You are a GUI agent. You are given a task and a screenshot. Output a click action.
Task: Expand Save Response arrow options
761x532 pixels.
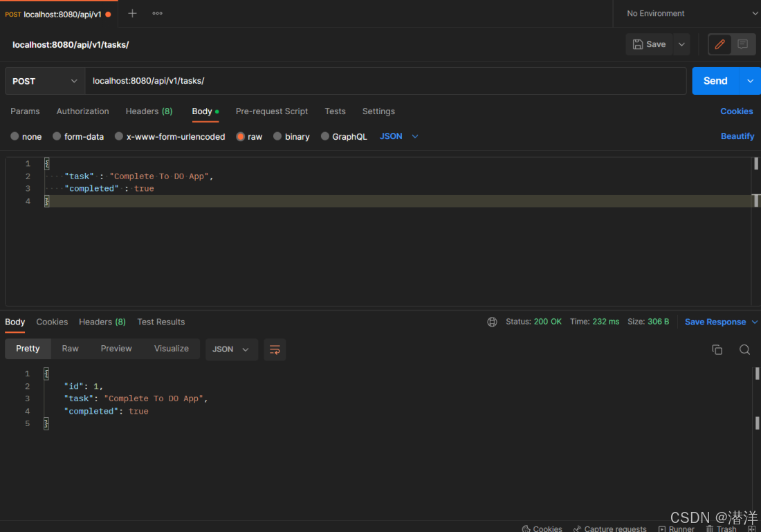tap(754, 322)
